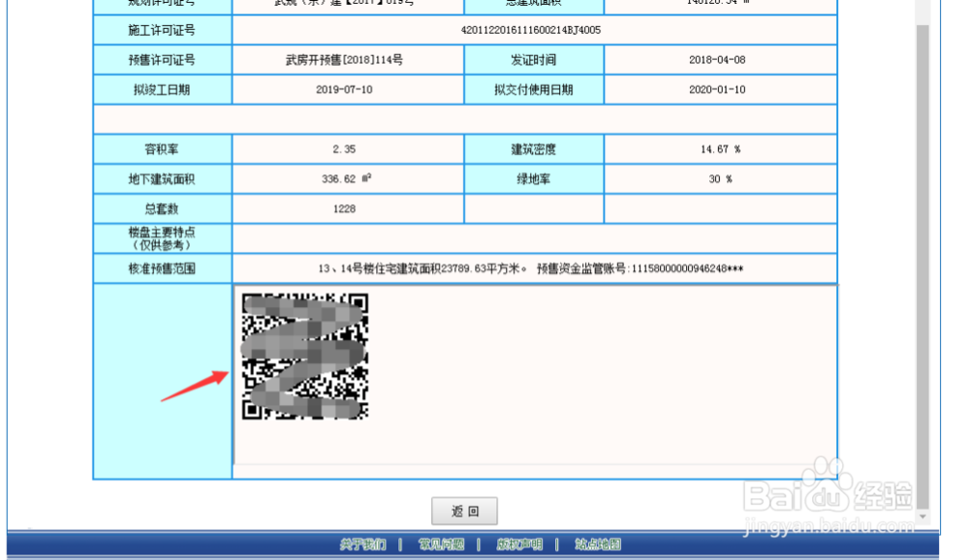Click the 地下建筑面积 label cell
Image resolution: width=969 pixels, height=560 pixels.
[x=163, y=178]
